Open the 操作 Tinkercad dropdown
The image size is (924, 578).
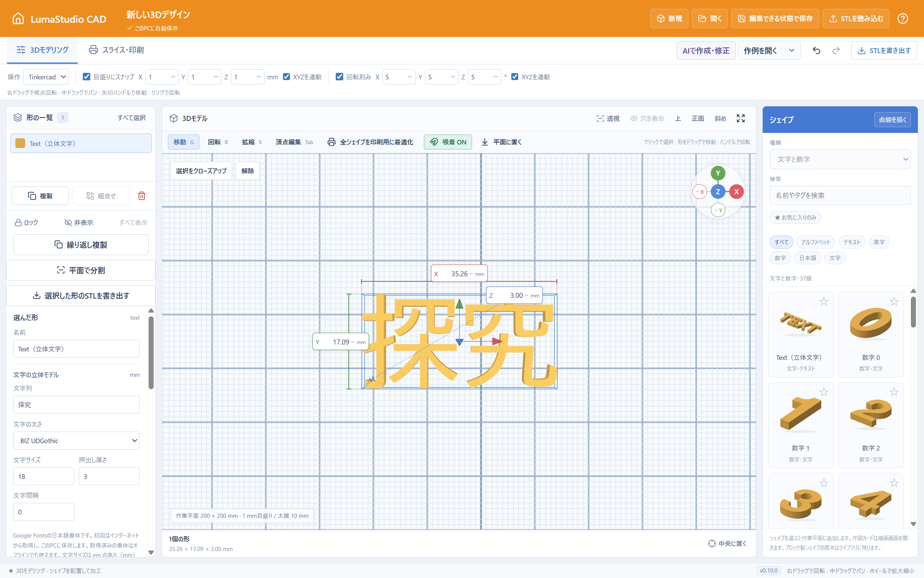(46, 77)
